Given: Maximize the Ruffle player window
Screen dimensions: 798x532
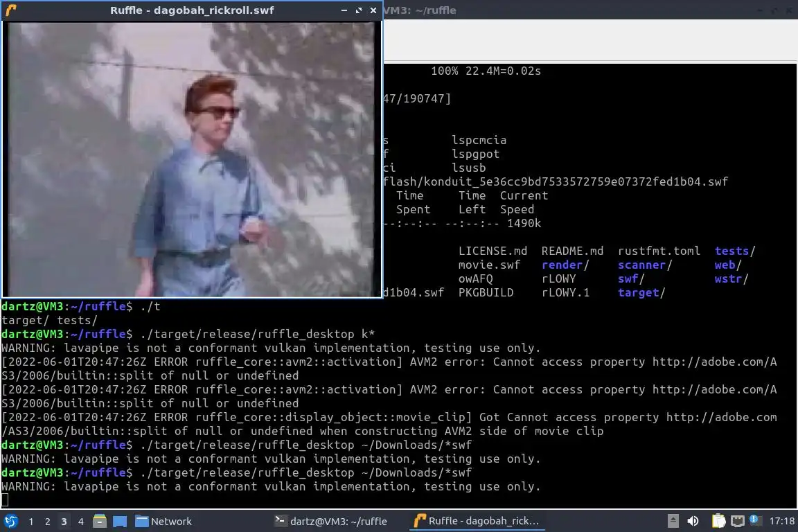Looking at the screenshot, I should click(x=359, y=10).
